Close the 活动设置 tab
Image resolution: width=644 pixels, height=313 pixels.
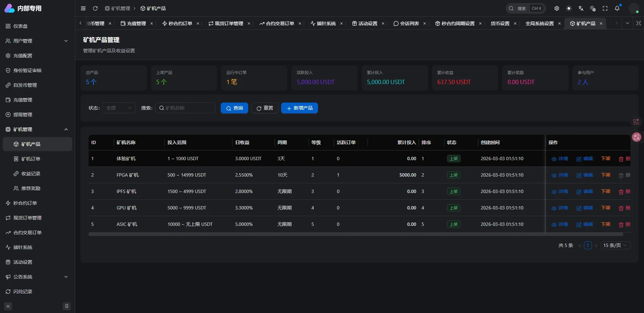pos(383,23)
